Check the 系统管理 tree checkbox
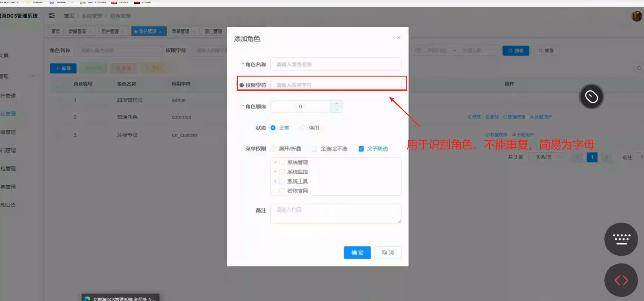This screenshot has height=301, width=644. click(282, 163)
